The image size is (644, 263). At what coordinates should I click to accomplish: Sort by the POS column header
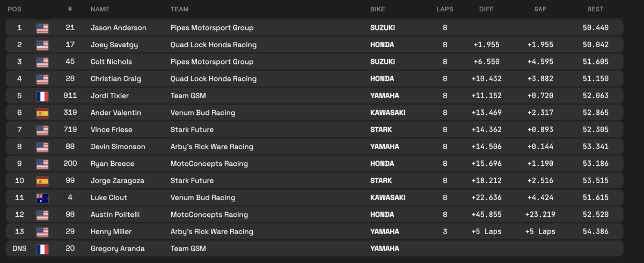point(14,9)
